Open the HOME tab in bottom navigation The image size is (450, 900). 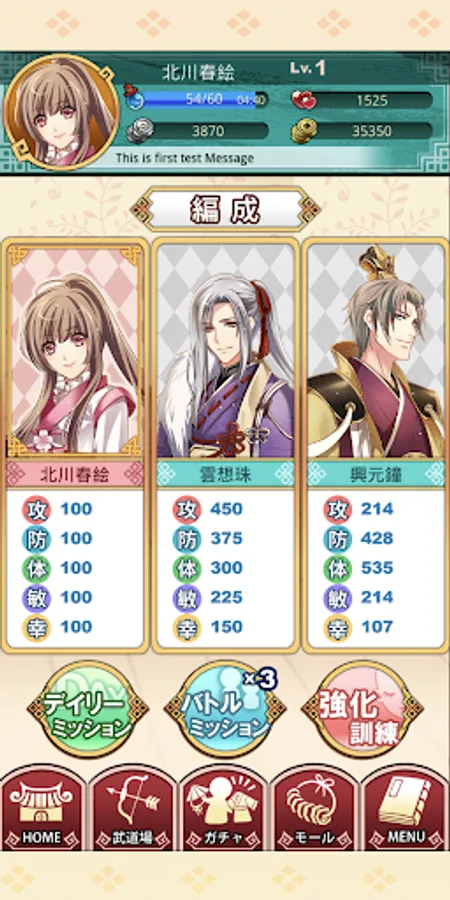(x=44, y=809)
